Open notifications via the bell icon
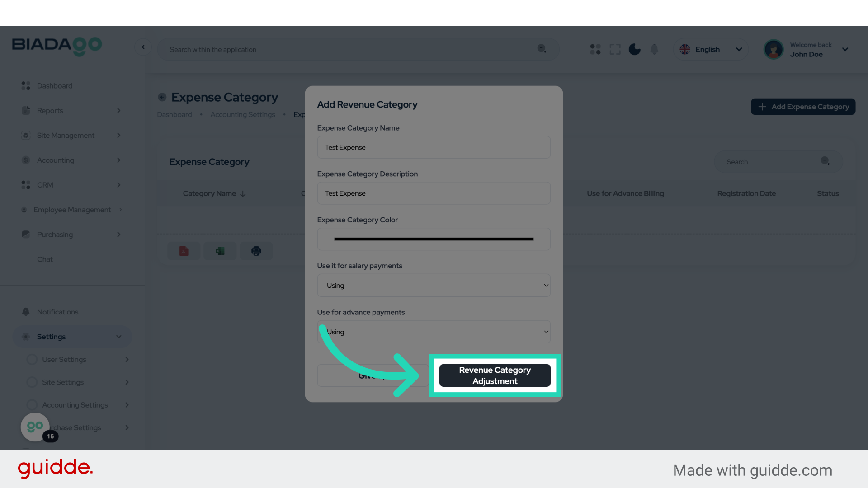The height and width of the screenshot is (488, 868). [654, 49]
